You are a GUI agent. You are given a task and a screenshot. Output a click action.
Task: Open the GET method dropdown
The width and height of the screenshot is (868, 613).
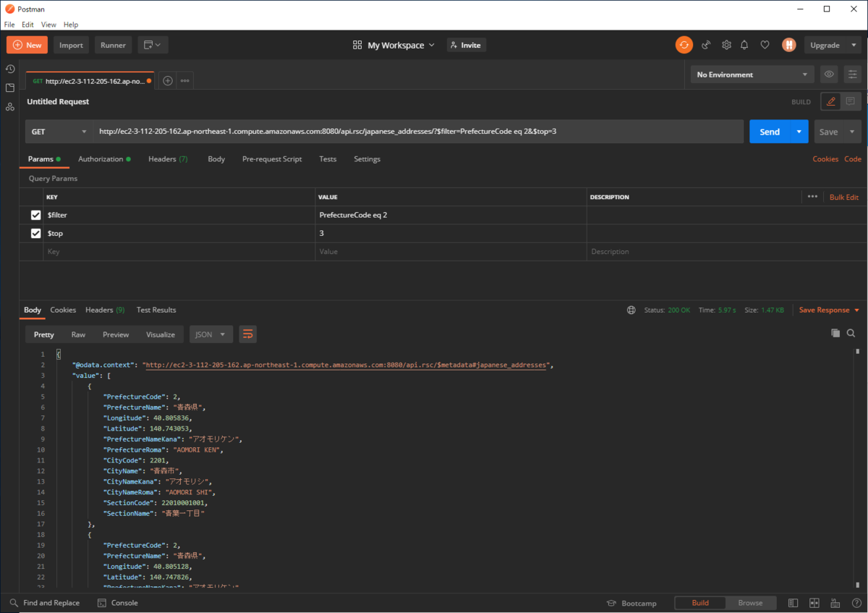[59, 132]
